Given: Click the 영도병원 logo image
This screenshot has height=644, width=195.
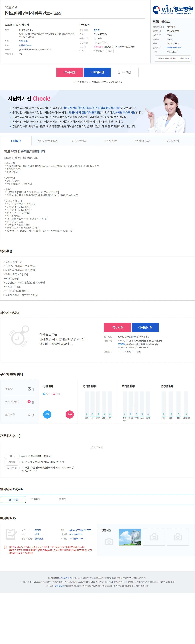Looking at the screenshot, I should (173, 10).
